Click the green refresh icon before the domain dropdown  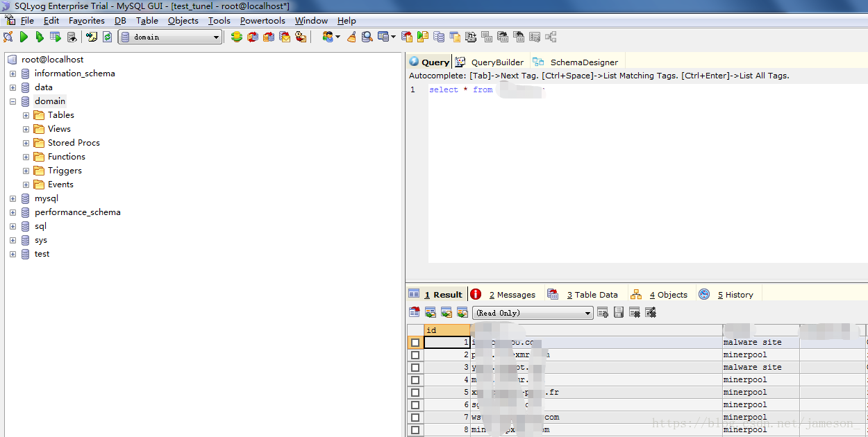coord(108,37)
